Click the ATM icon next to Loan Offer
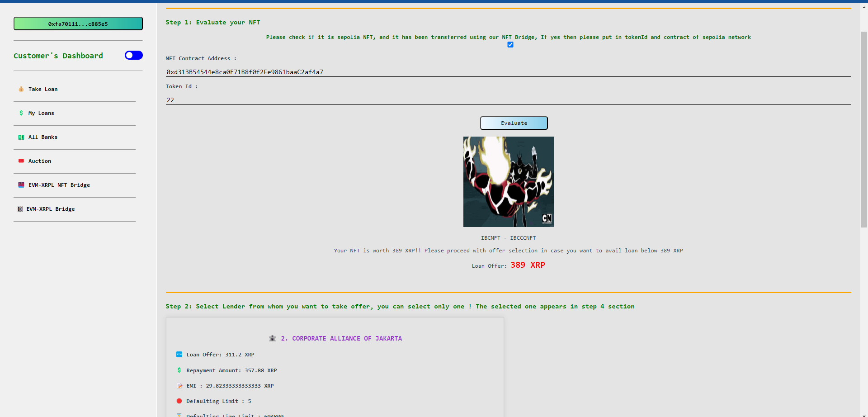Viewport: 868px width, 417px height. pos(179,355)
